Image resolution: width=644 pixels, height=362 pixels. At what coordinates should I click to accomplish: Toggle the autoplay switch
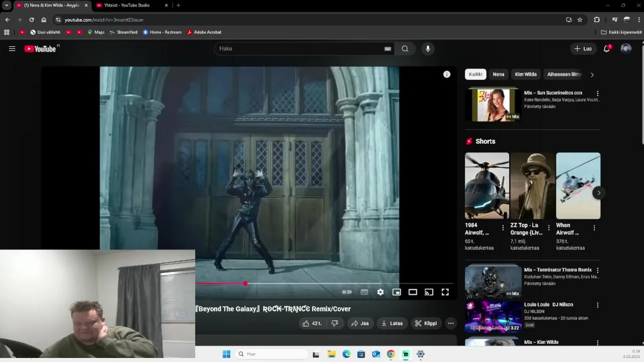pos(347,292)
